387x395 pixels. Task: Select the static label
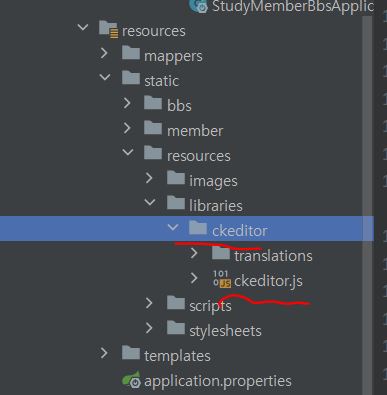point(161,81)
